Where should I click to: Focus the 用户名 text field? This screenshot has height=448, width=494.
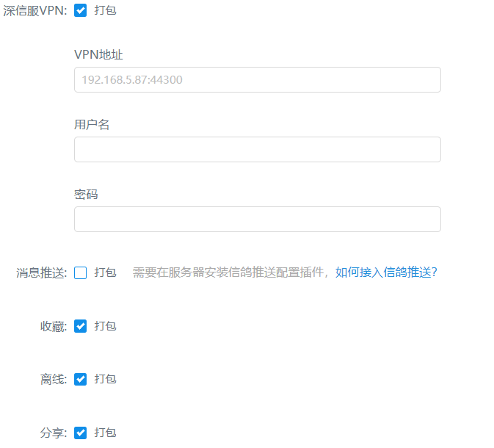(x=257, y=149)
